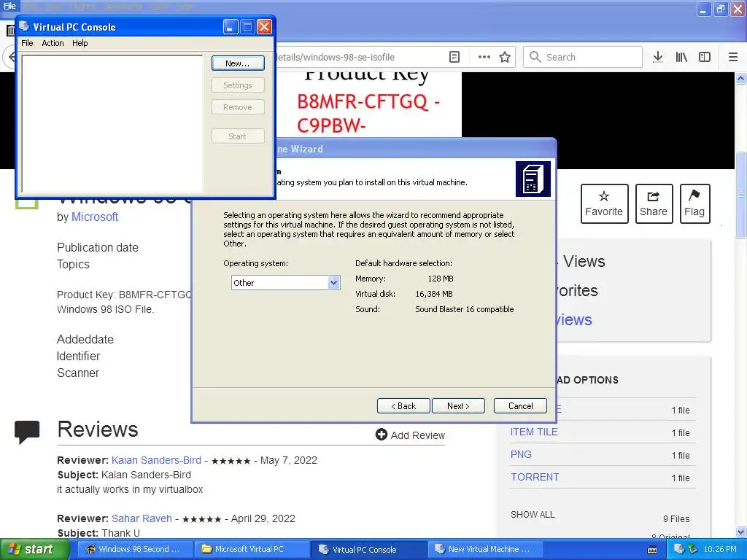Open Firefox hamburger menu
This screenshot has width=747, height=560.
733,57
